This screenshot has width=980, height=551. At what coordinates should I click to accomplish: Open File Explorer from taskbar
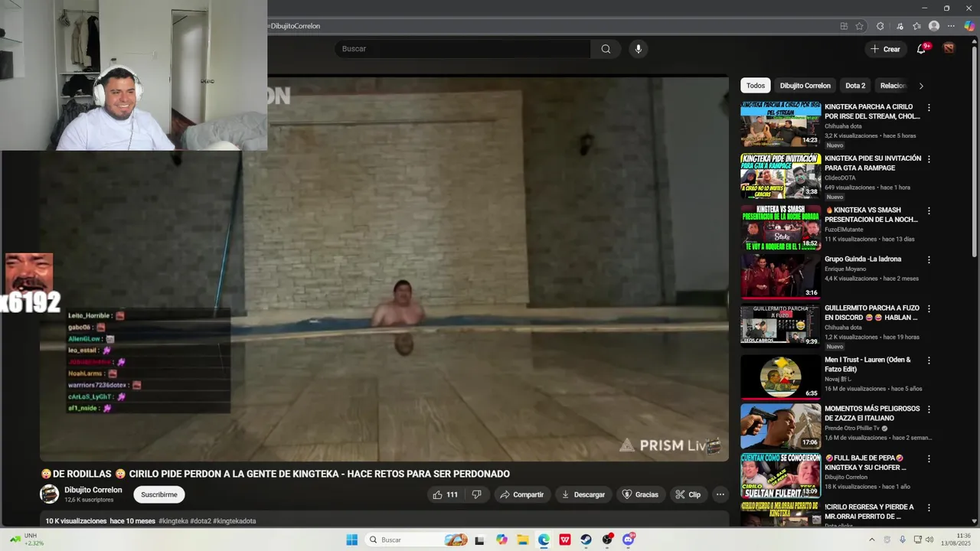pyautogui.click(x=523, y=540)
